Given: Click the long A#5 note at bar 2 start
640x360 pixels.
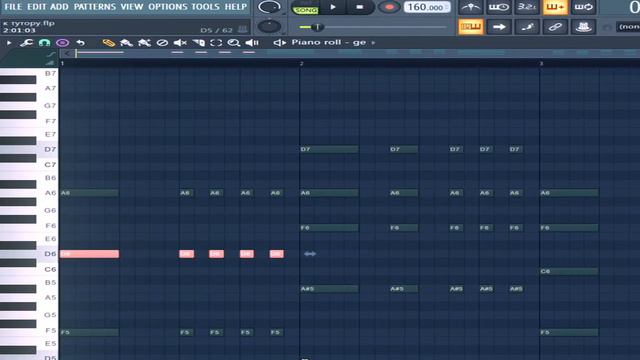Looking at the screenshot, I should pyautogui.click(x=329, y=289).
